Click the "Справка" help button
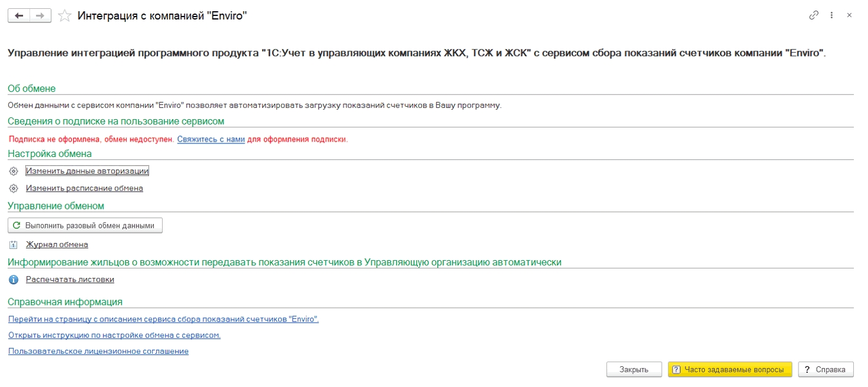The image size is (868, 387). coord(826,369)
